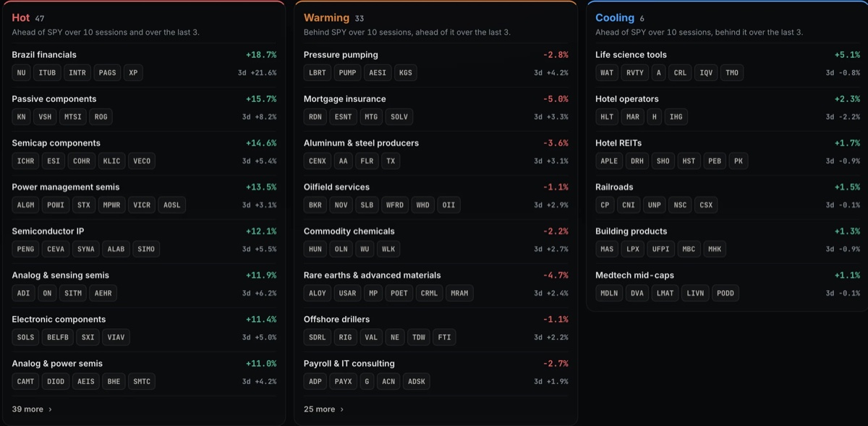
Task: Select the MP ticker chip
Action: (x=373, y=294)
